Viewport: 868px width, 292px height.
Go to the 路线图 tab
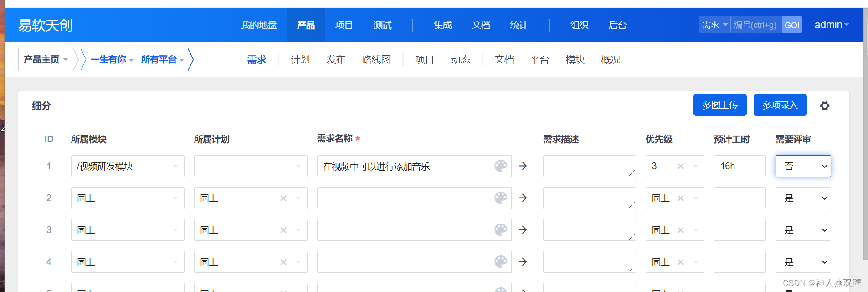click(376, 60)
